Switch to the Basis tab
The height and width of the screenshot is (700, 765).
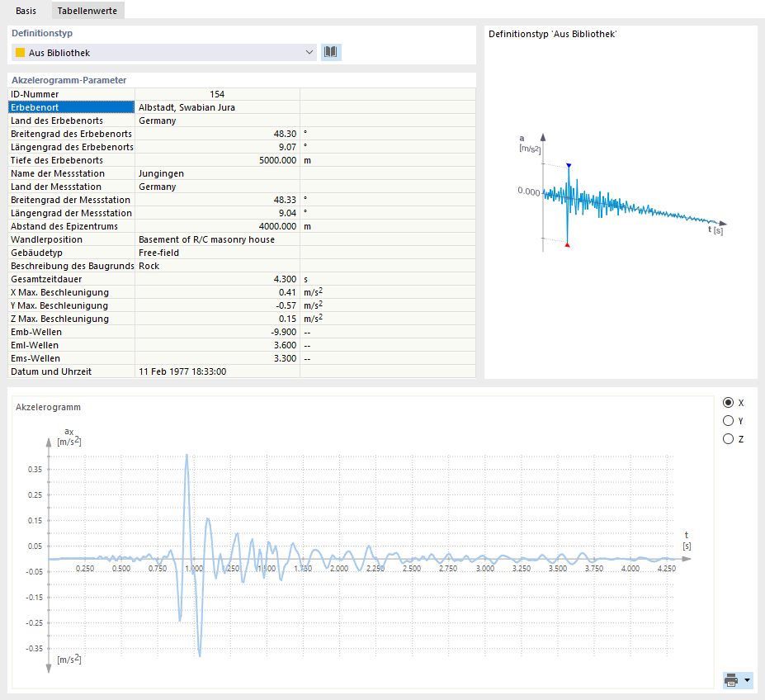[26, 11]
